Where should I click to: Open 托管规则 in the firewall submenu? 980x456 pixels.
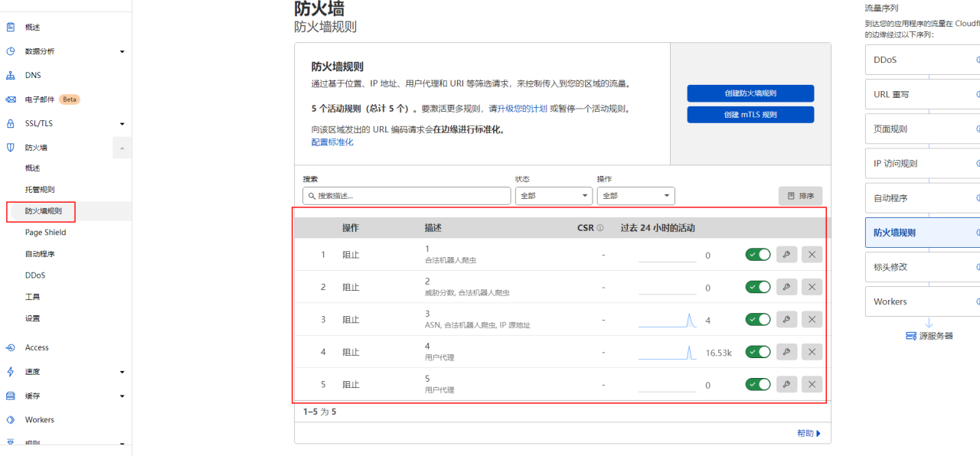click(40, 189)
